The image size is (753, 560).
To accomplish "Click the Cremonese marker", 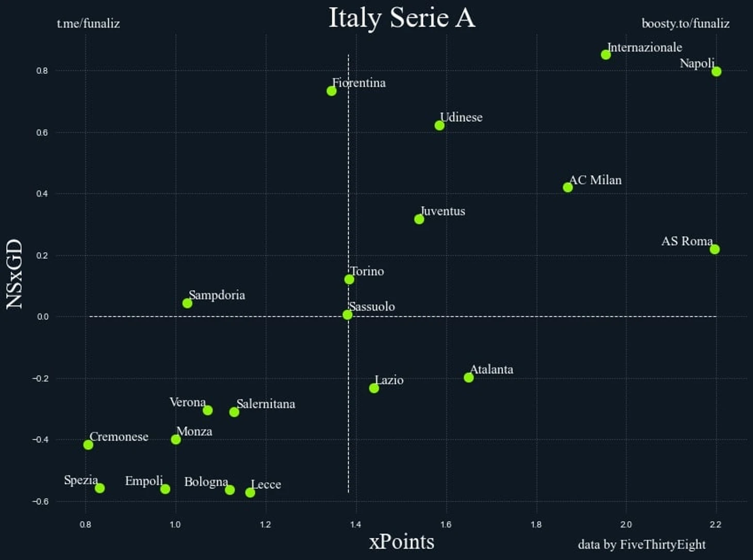I will coord(88,444).
